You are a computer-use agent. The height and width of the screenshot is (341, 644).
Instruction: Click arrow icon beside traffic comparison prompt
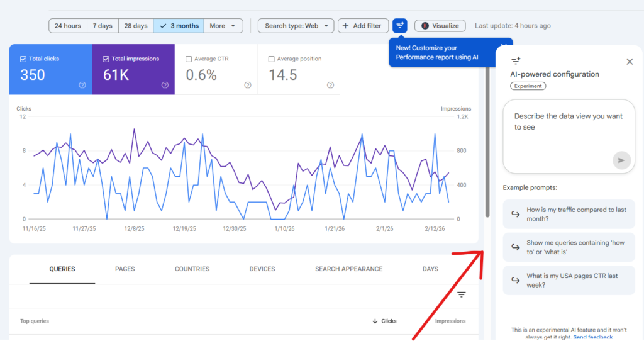(516, 214)
